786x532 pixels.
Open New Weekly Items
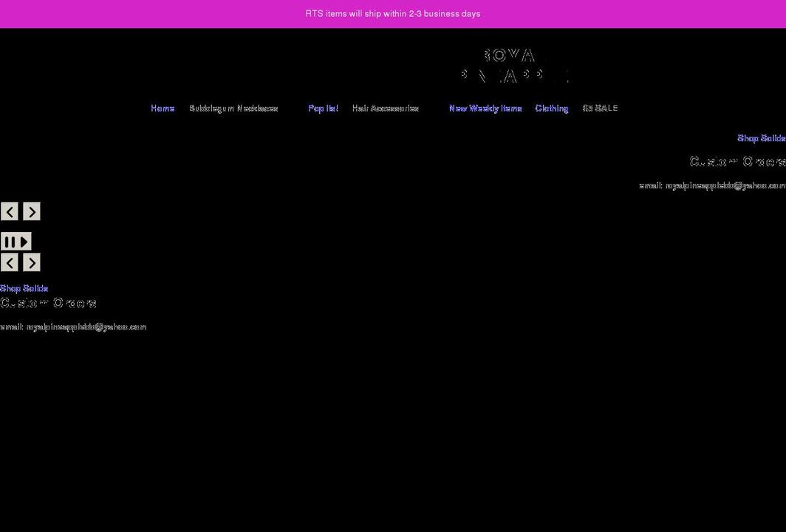[485, 108]
